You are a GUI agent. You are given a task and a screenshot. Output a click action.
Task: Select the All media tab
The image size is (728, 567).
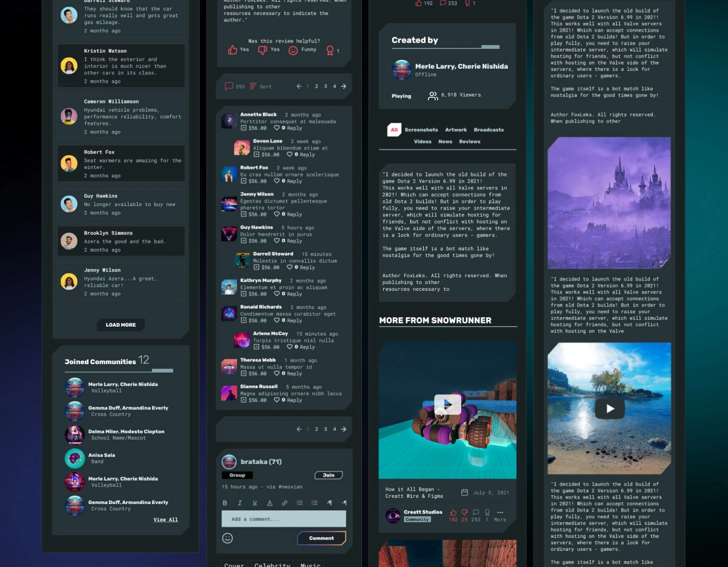point(394,130)
